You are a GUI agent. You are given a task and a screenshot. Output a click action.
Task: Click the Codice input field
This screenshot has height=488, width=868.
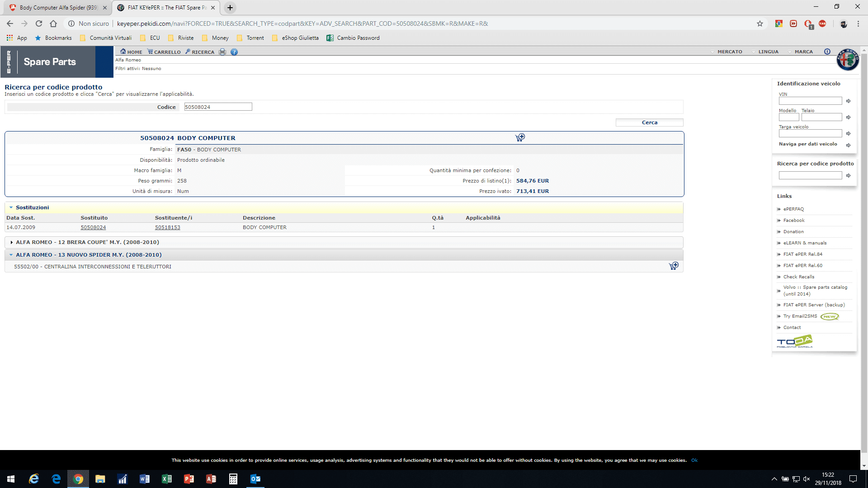point(218,107)
